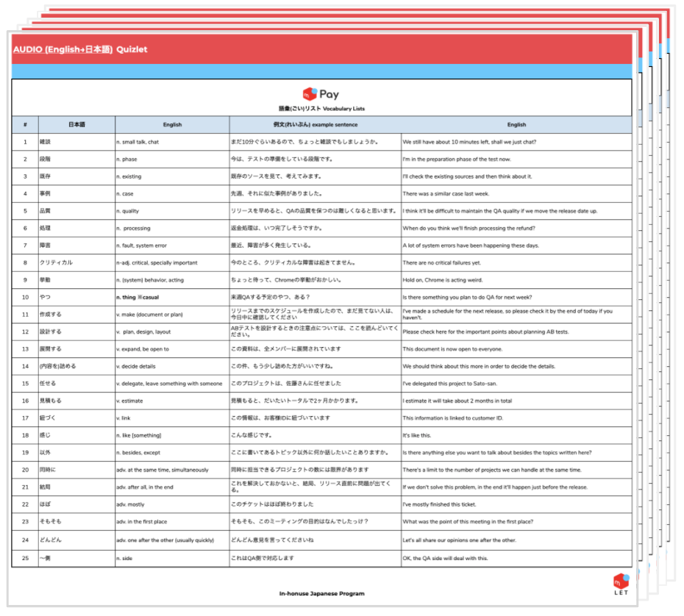
Task: Select the 例文 example sentence column header
Action: click(x=315, y=125)
